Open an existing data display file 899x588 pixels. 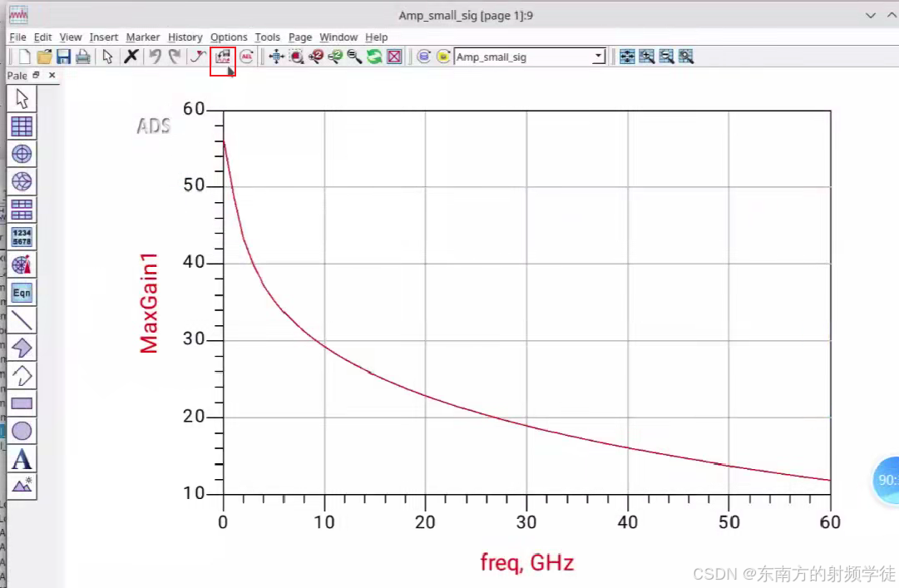(x=44, y=57)
